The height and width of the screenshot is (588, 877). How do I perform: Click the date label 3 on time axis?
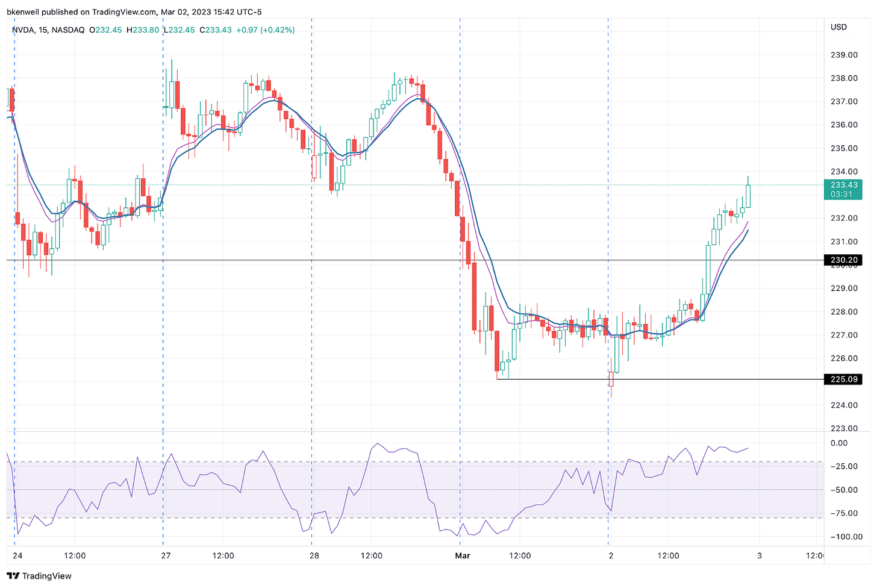click(759, 555)
